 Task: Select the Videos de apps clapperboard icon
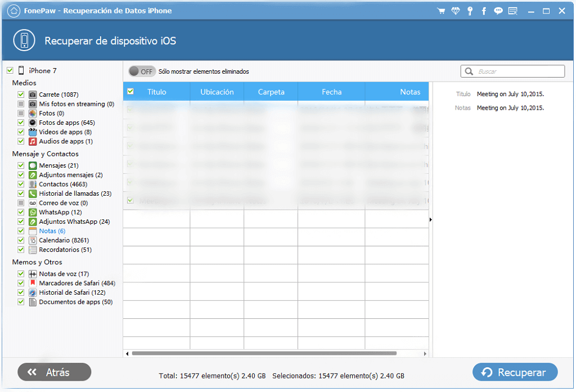click(x=33, y=132)
